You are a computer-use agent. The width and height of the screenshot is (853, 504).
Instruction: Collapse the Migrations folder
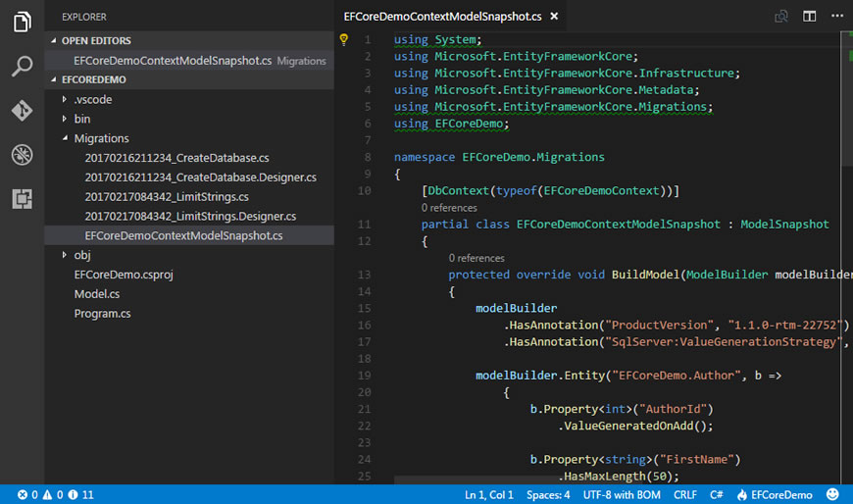[x=100, y=138]
